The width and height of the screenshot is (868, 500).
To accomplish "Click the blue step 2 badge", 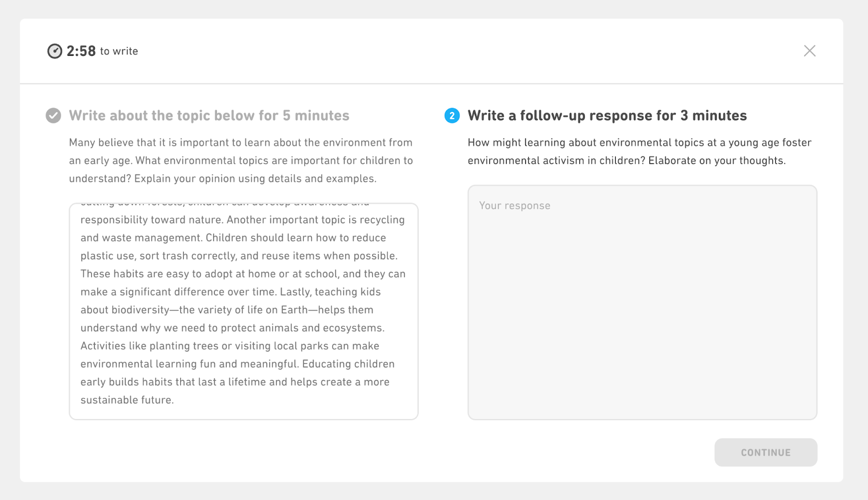I will pos(452,116).
